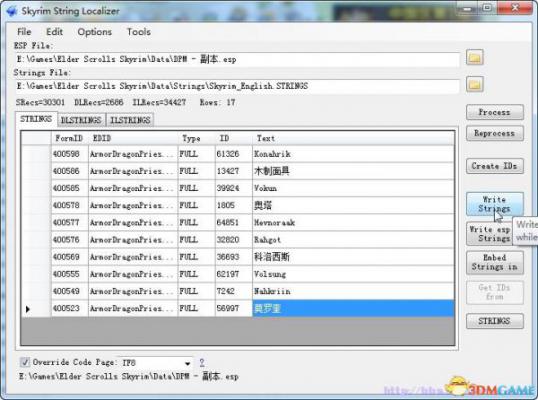Click the Reprocess button

point(494,133)
